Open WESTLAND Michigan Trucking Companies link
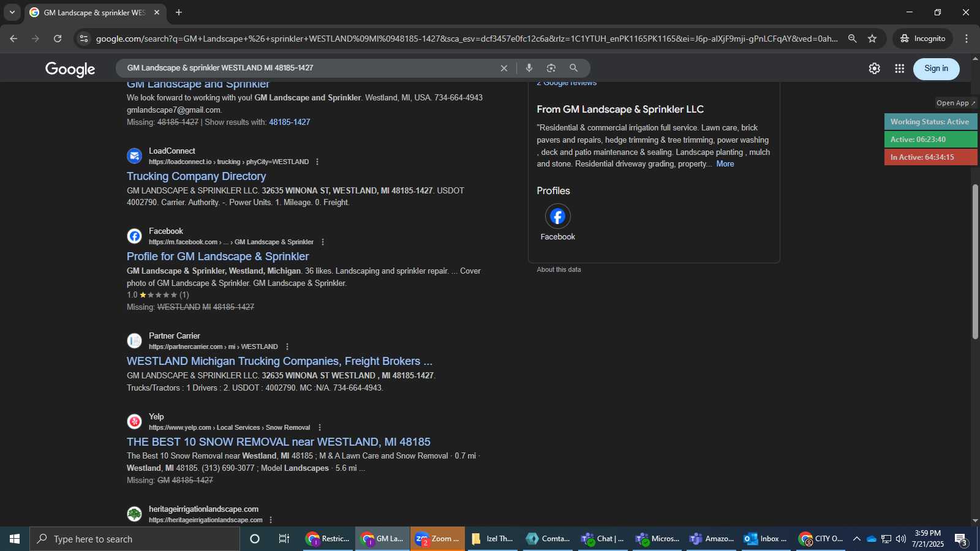 [279, 361]
